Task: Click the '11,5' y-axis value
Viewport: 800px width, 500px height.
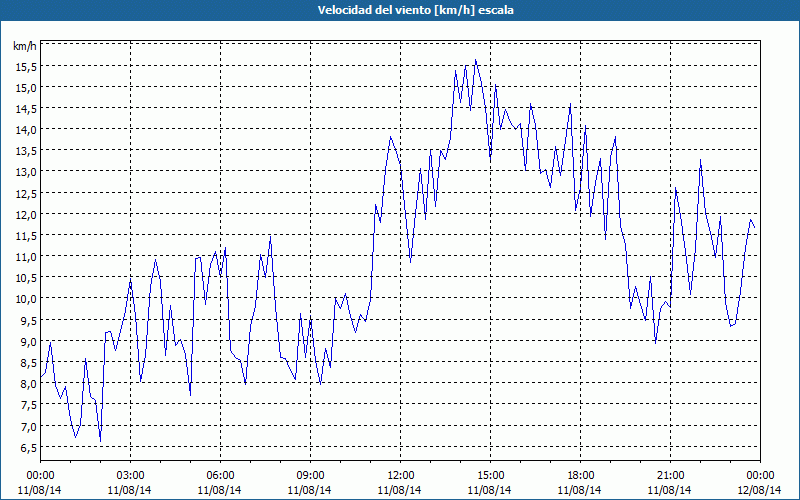Action: [x=27, y=236]
